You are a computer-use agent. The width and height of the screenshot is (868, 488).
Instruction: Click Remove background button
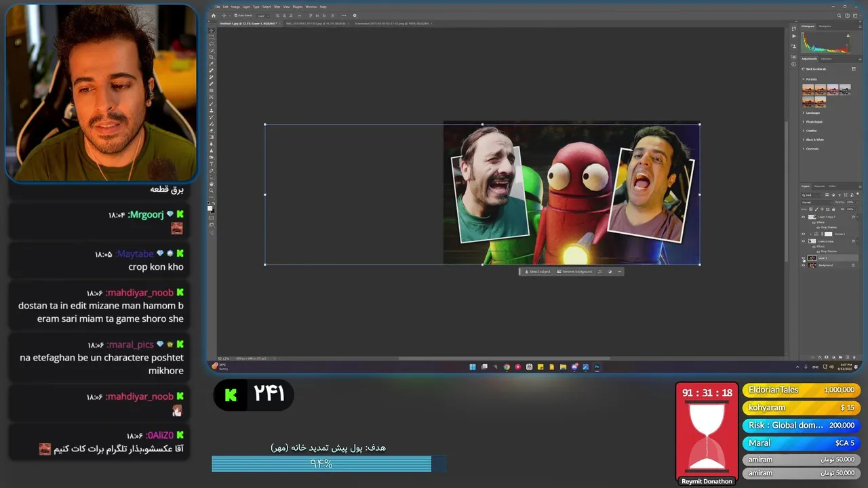pyautogui.click(x=575, y=272)
